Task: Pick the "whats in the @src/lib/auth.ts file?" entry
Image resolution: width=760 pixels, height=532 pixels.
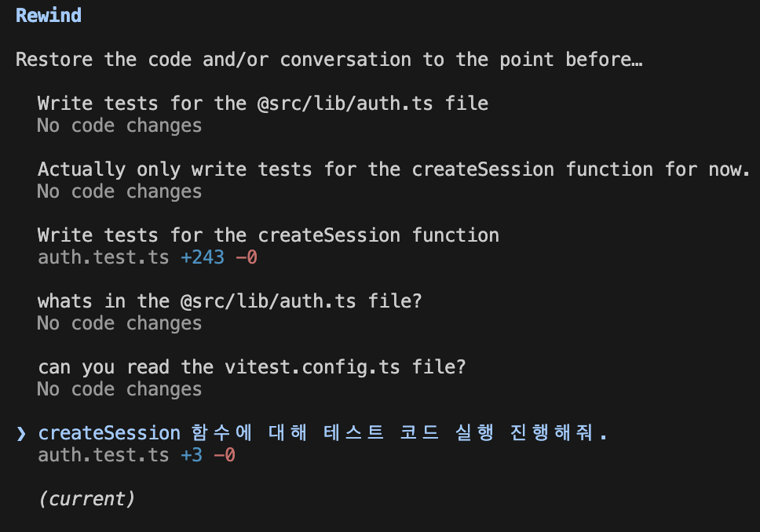Action: 230,301
